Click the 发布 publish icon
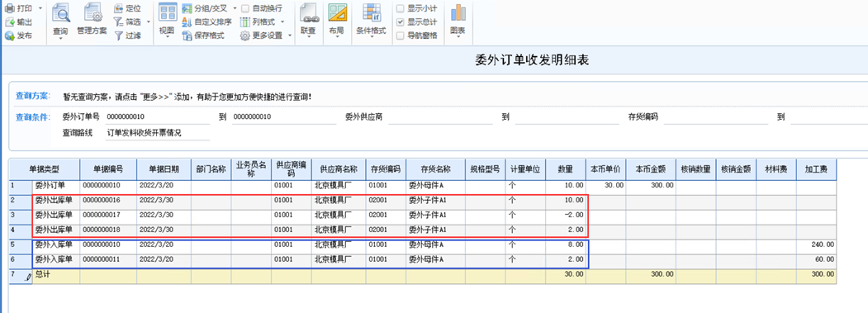This screenshot has height=313, width=868. pos(9,36)
